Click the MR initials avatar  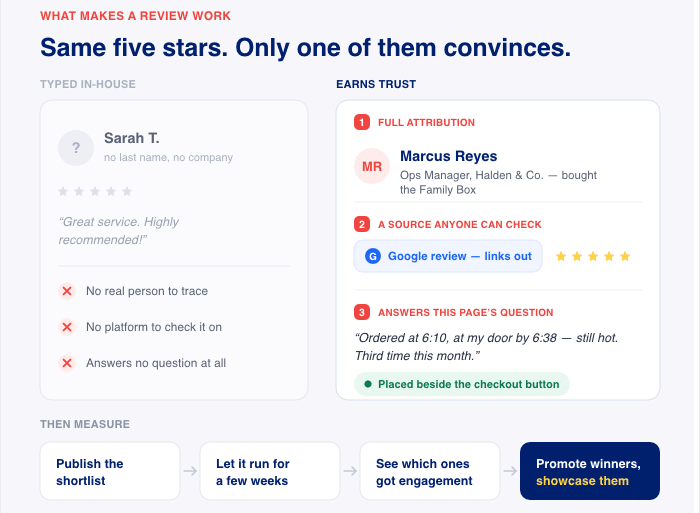point(372,166)
